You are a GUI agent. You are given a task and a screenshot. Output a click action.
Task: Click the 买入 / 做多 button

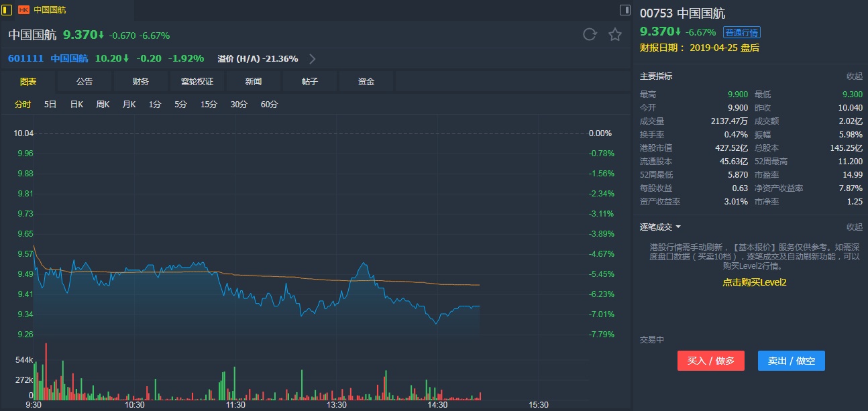711,361
